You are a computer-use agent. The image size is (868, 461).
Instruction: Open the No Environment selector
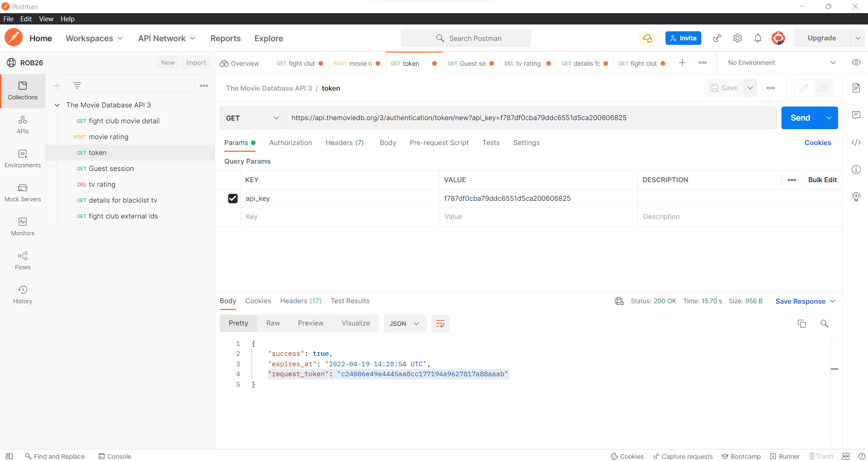point(780,63)
